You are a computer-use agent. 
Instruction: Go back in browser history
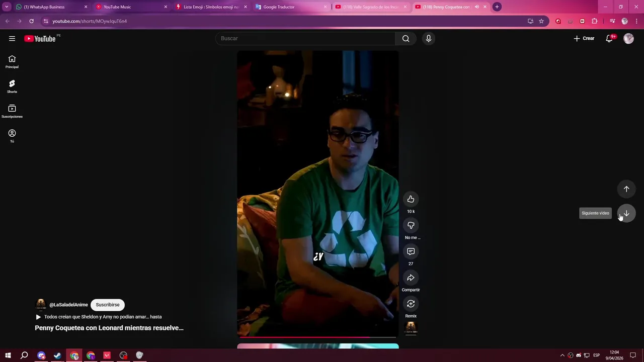click(7, 21)
